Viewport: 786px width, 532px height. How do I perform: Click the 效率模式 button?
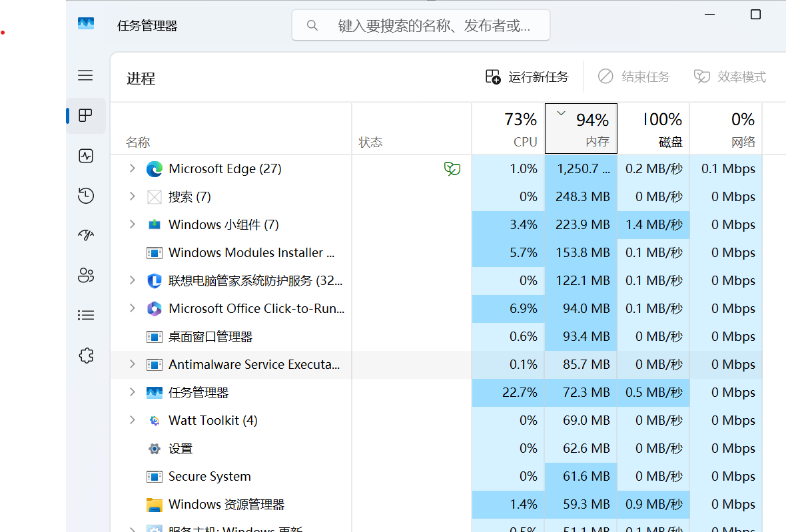tap(730, 77)
